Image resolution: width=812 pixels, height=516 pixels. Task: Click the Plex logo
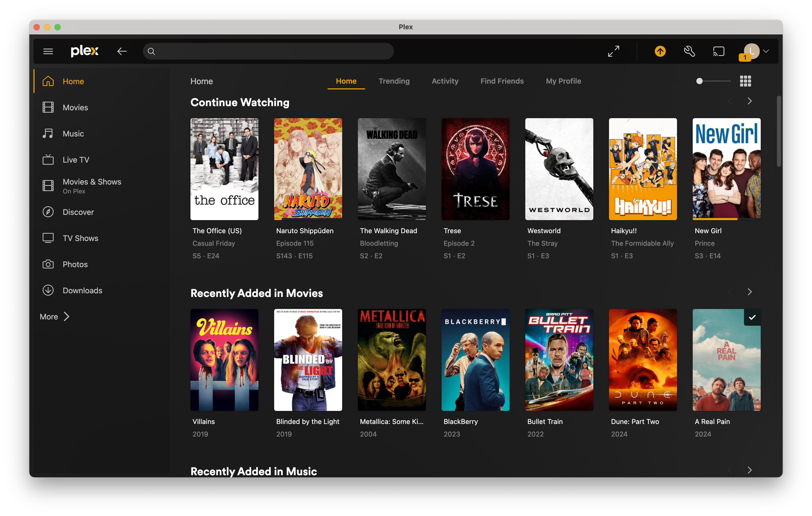click(x=85, y=51)
